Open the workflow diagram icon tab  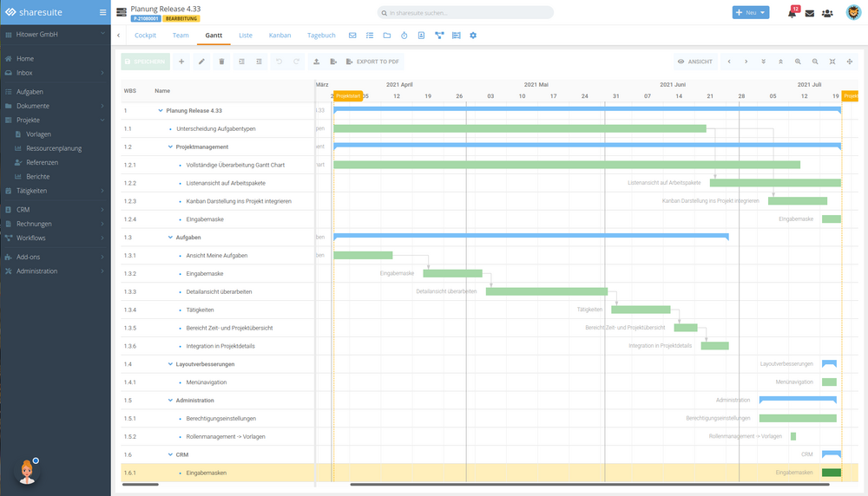click(x=439, y=36)
